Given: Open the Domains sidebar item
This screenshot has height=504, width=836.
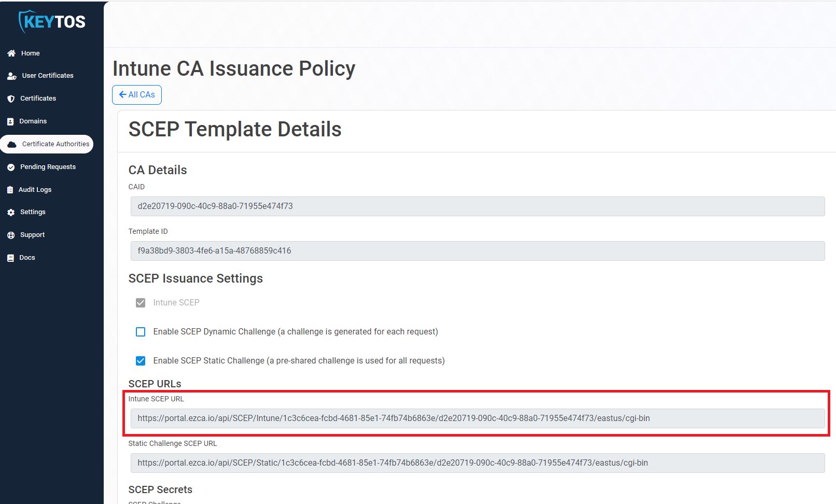Looking at the screenshot, I should point(33,121).
